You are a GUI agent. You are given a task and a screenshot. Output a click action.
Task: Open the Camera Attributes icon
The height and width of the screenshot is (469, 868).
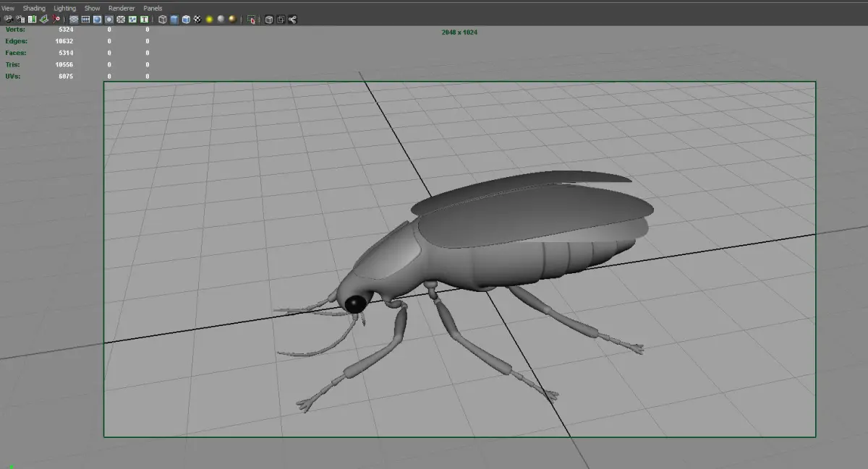tap(20, 20)
